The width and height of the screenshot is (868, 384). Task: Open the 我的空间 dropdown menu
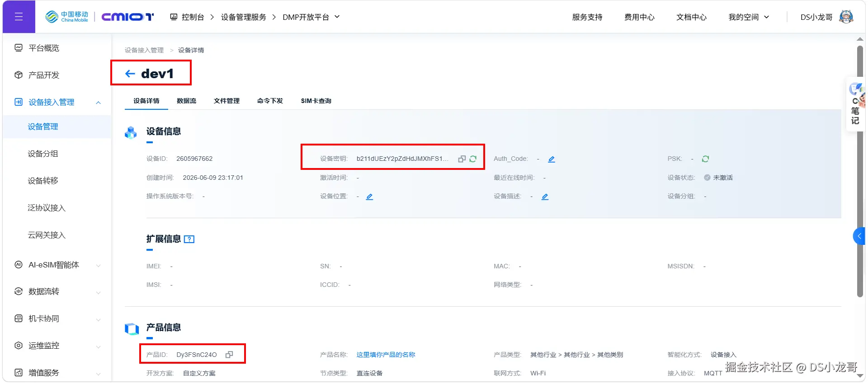click(766, 17)
